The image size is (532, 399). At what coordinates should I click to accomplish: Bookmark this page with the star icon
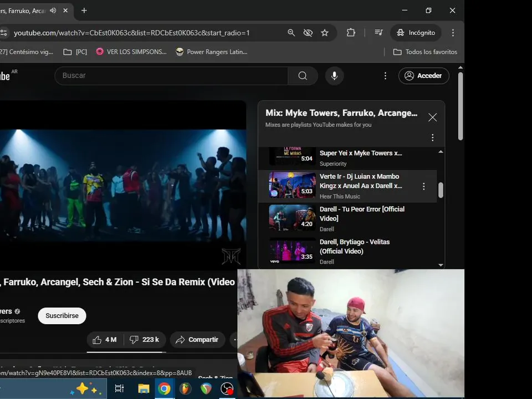[x=325, y=33]
